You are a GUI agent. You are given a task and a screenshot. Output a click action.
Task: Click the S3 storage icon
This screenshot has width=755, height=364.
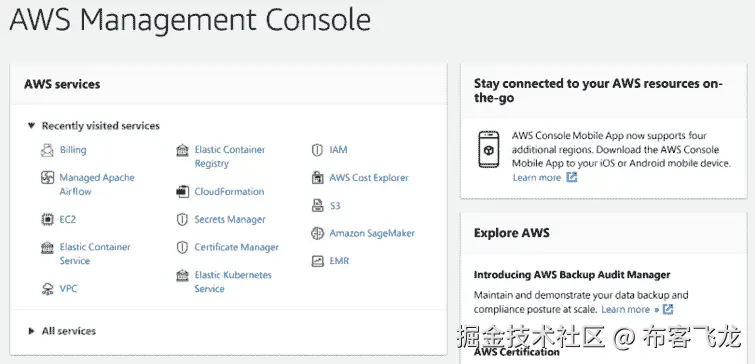click(317, 206)
